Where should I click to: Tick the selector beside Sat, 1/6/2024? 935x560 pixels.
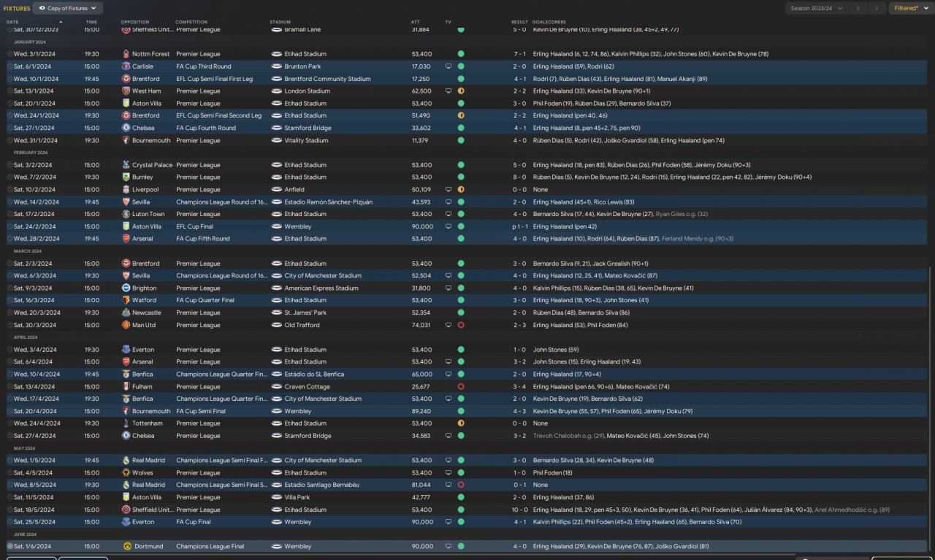pyautogui.click(x=9, y=546)
